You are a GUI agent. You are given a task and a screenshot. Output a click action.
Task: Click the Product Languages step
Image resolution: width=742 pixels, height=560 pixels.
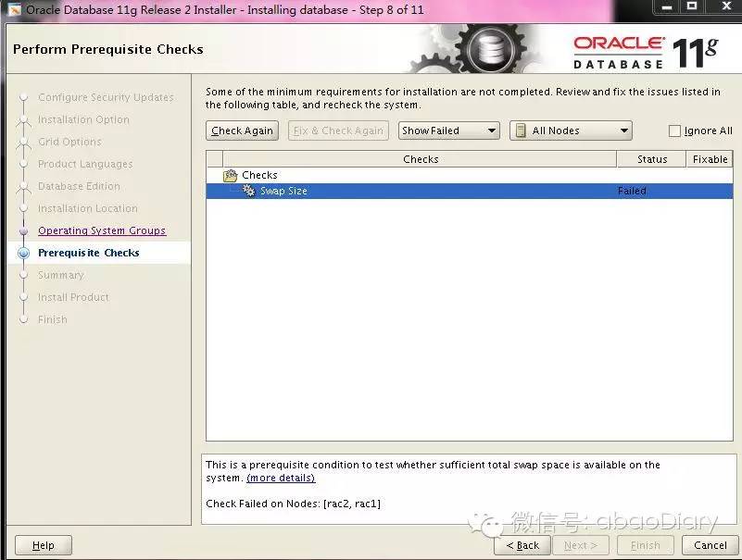click(x=85, y=164)
